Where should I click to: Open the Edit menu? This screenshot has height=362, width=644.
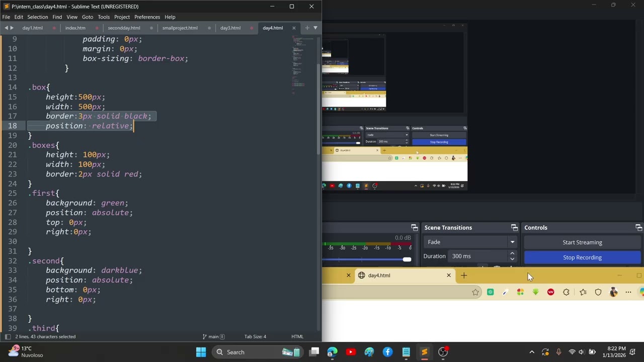click(19, 17)
